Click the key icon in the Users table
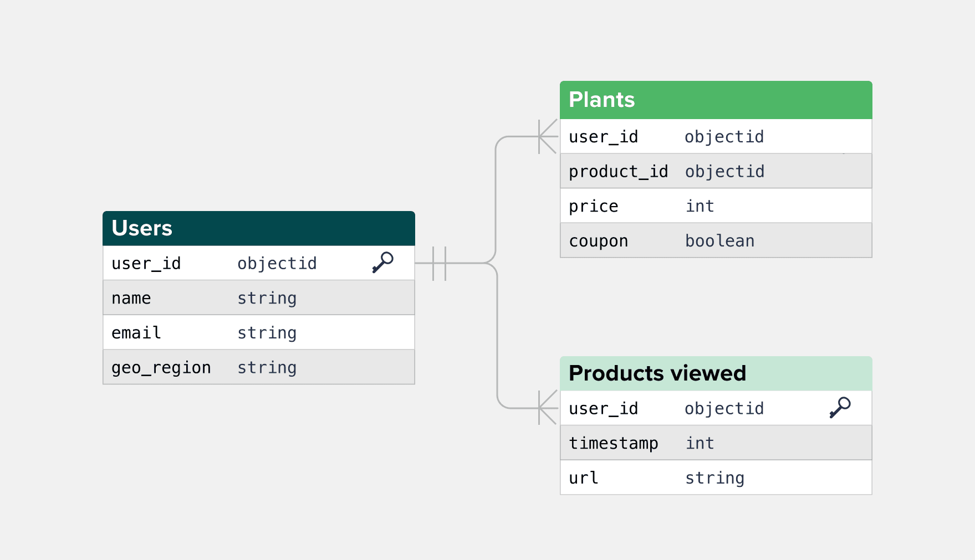The width and height of the screenshot is (975, 560). pyautogui.click(x=382, y=263)
